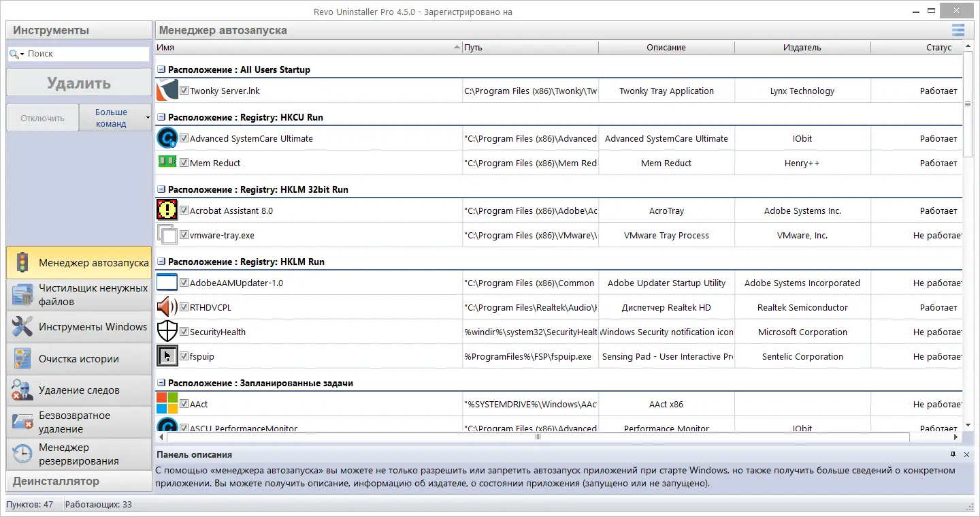The width and height of the screenshot is (980, 517).
Task: Toggle the Mem Reduct checkbox
Action: 184,162
